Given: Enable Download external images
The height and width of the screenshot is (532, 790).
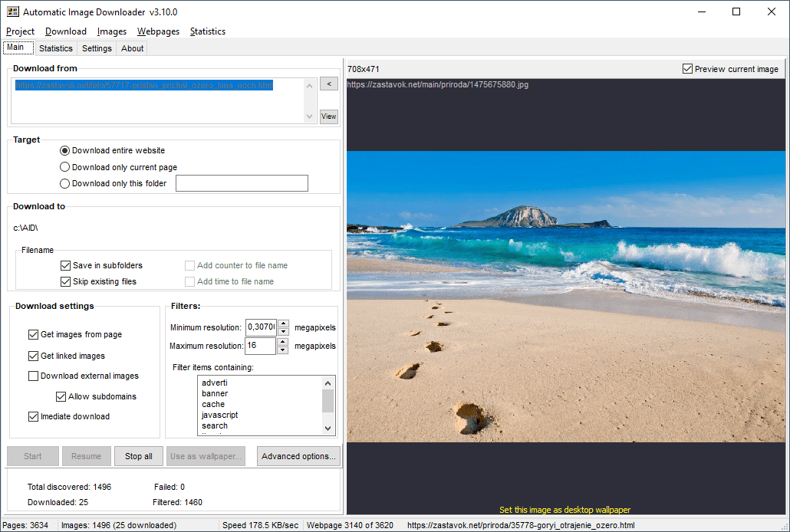Looking at the screenshot, I should point(34,376).
